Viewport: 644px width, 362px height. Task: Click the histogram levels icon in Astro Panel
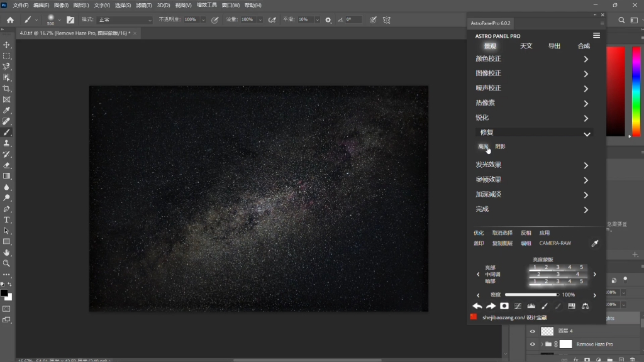pyautogui.click(x=531, y=306)
